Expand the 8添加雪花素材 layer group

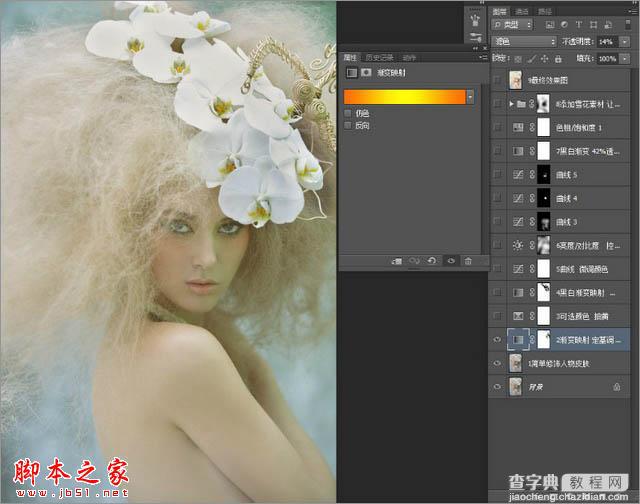511,104
